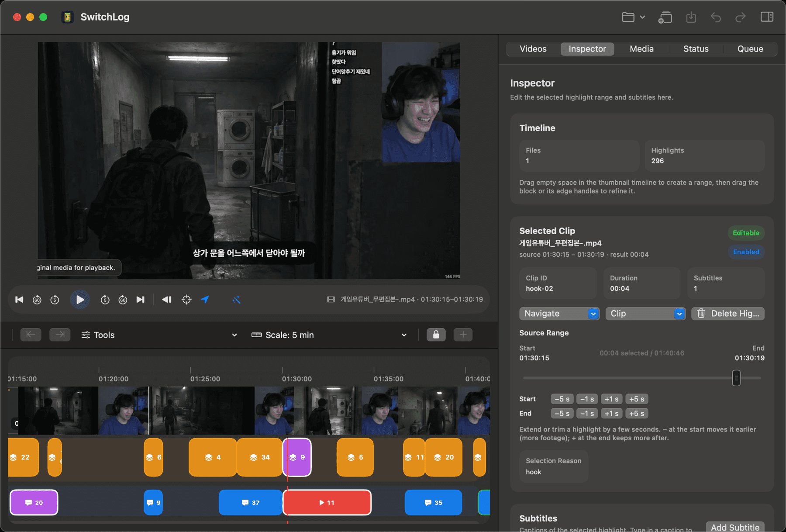Select the orange highlight block 22
The height and width of the screenshot is (532, 786).
click(23, 457)
